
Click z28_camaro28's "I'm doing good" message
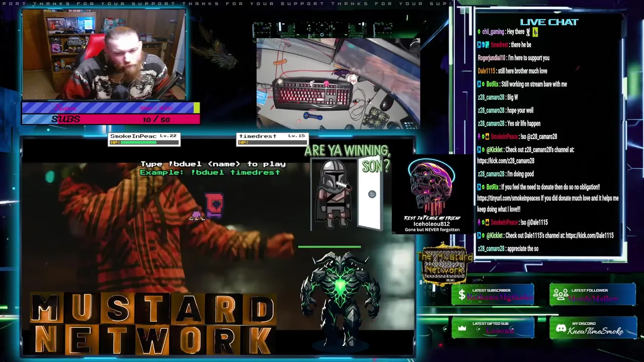pyautogui.click(x=520, y=174)
